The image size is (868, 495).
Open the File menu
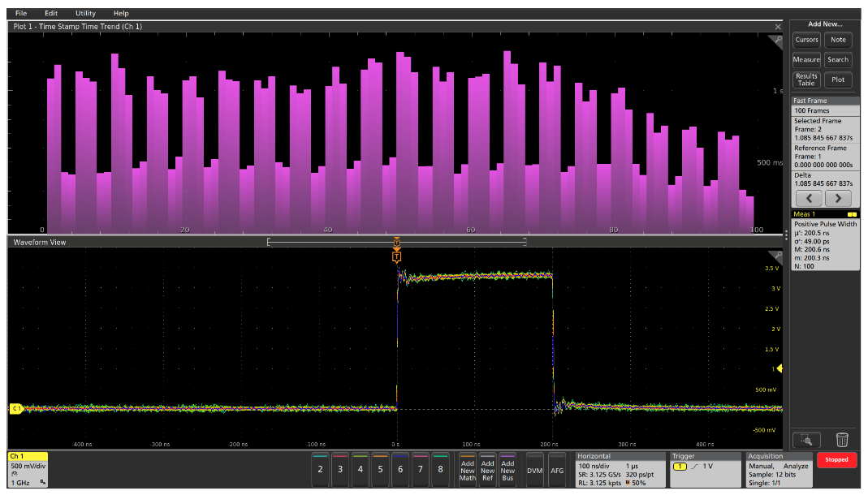[21, 13]
